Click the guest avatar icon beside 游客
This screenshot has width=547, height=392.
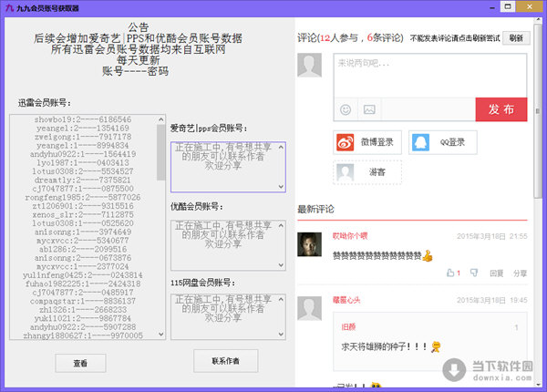pos(346,172)
